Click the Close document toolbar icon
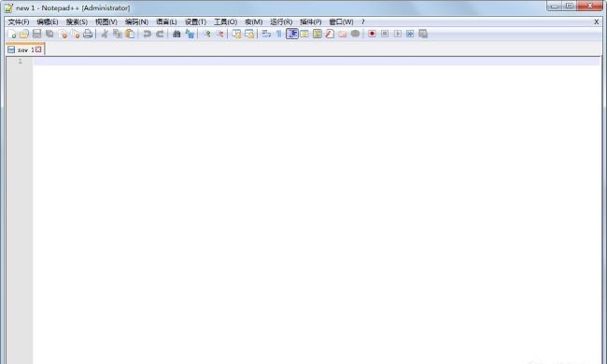This screenshot has width=607, height=364. coord(63,34)
